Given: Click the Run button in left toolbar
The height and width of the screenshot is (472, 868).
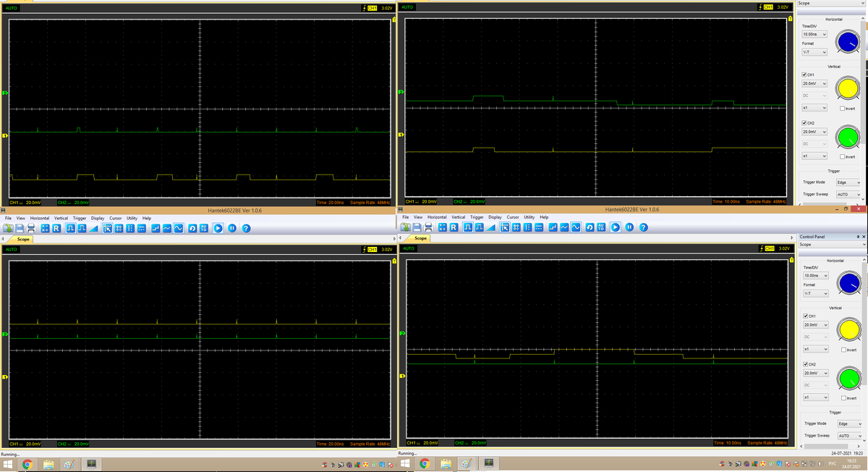Looking at the screenshot, I should (218, 229).
